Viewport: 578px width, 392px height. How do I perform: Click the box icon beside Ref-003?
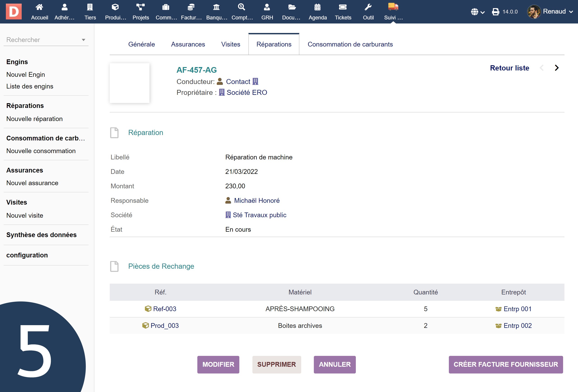(148, 309)
